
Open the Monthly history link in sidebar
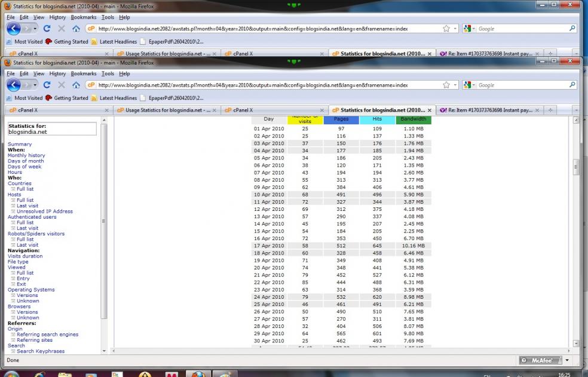pos(26,155)
